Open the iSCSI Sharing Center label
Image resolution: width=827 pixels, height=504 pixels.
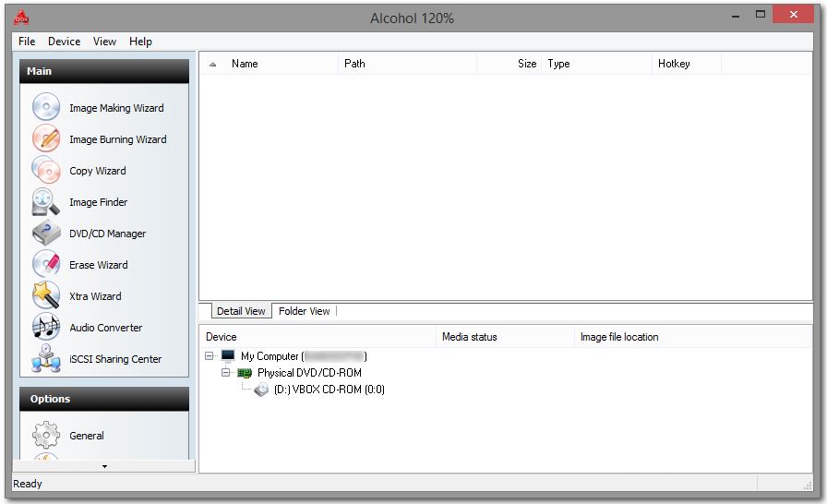(115, 359)
